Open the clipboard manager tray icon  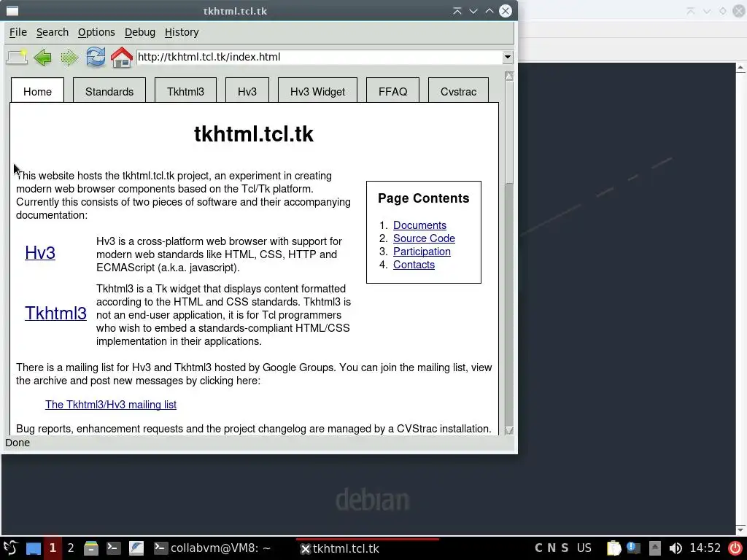tap(614, 548)
